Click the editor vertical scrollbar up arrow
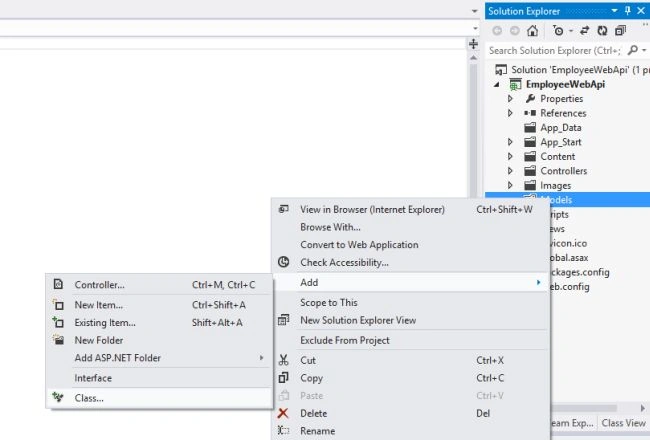Viewport: 650px width, 440px height. tap(473, 58)
